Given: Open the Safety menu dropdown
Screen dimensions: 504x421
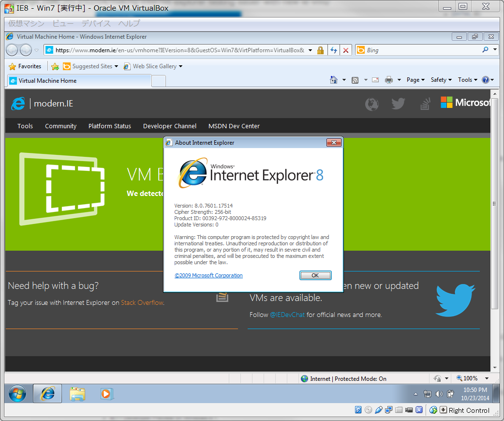Looking at the screenshot, I should click(x=441, y=80).
